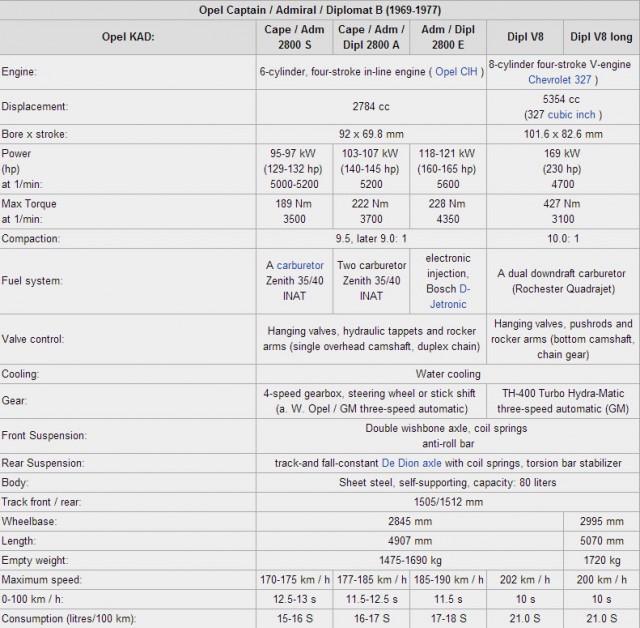640x628 pixels.
Task: Click the 101.6 x 82.6 mm value
Action: (x=563, y=134)
